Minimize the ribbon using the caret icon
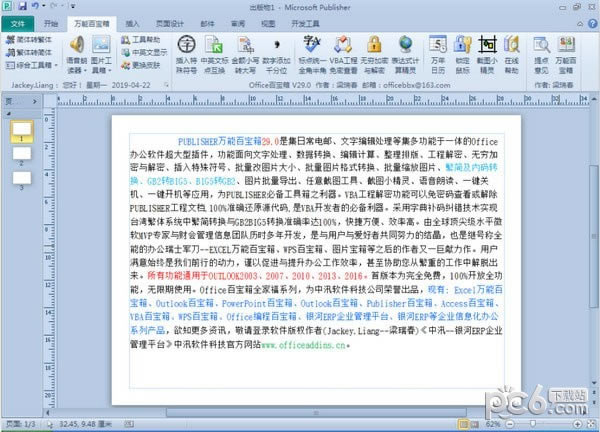Viewport: 600px width, 432px height. coord(580,24)
